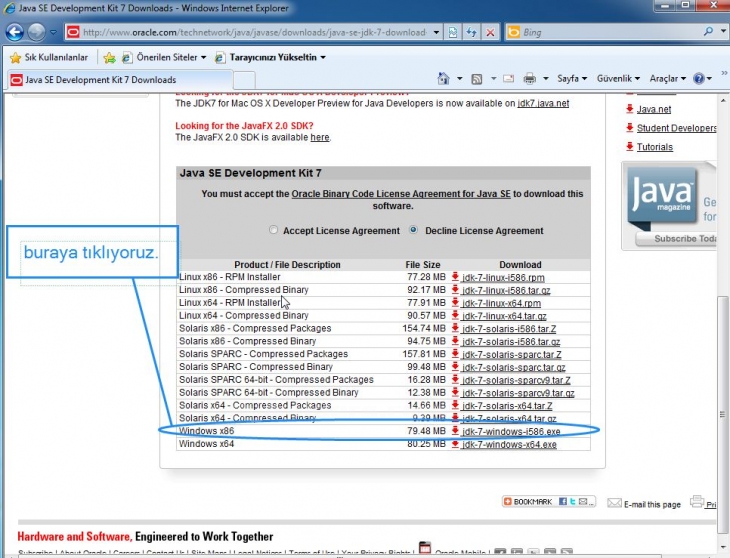
Task: Open the Araçlar dropdown menu
Action: 667,79
